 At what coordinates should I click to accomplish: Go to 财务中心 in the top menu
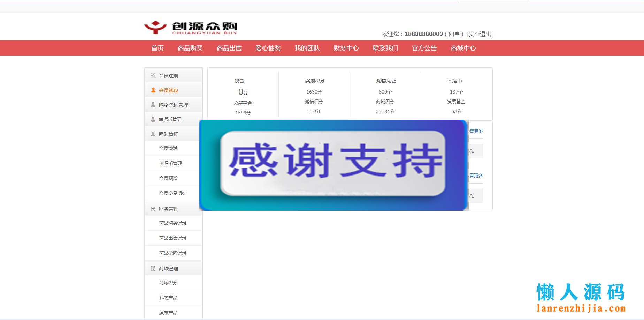pyautogui.click(x=346, y=48)
